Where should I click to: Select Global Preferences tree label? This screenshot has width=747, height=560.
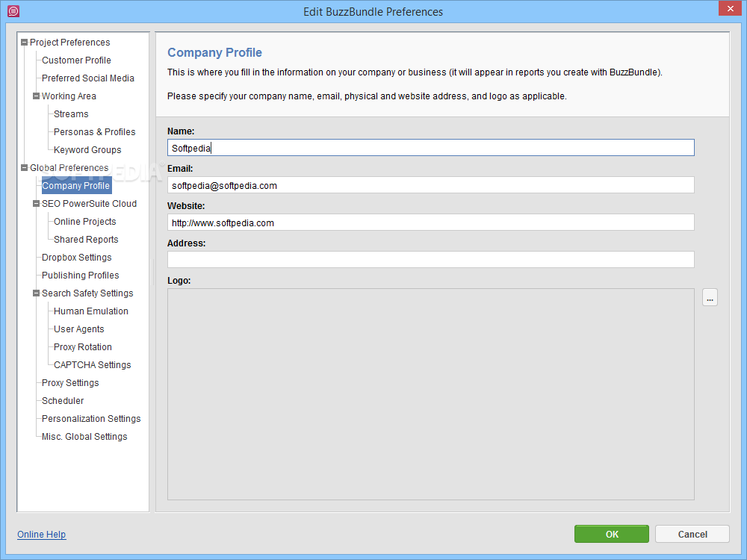click(x=69, y=167)
